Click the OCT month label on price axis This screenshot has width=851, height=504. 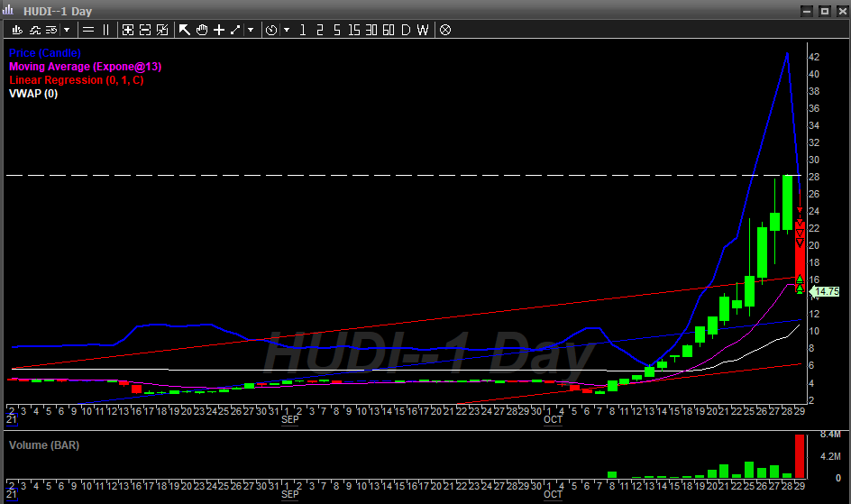coord(553,419)
